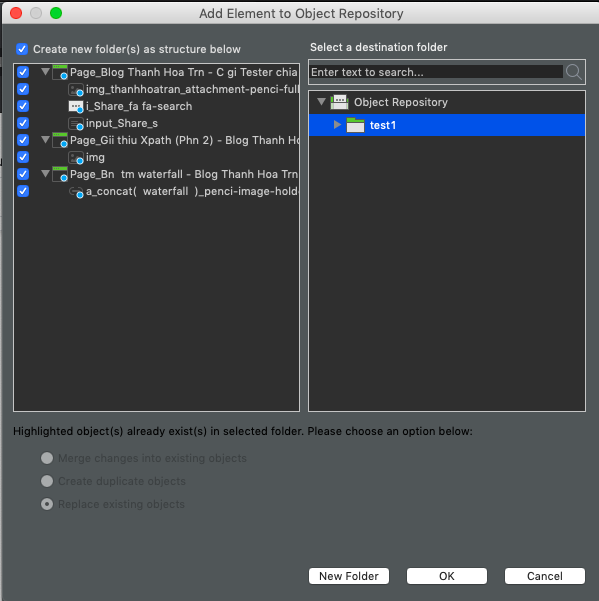Collapse the Page_Bn tm waterfall node

click(x=45, y=174)
